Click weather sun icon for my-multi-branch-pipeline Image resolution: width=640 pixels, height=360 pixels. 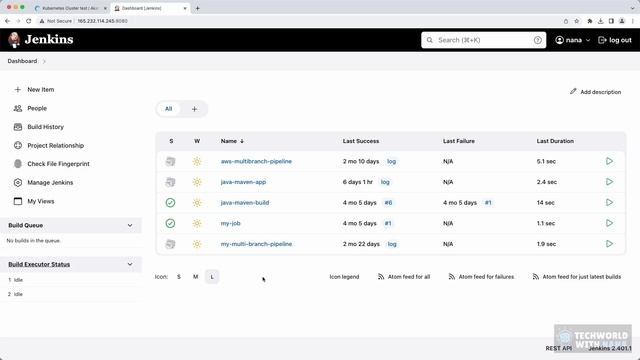197,244
